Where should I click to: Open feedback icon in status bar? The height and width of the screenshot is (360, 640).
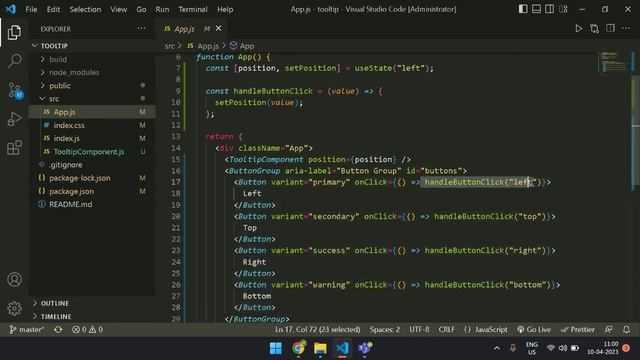click(608, 329)
